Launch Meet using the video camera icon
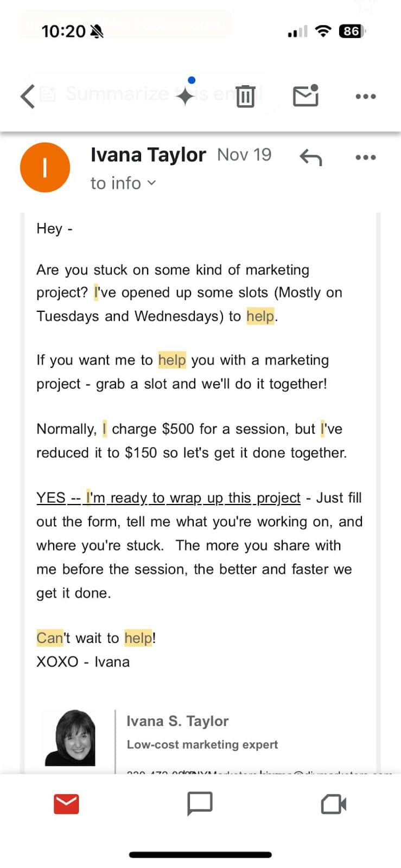Image resolution: width=401 pixels, height=868 pixels. point(334,805)
